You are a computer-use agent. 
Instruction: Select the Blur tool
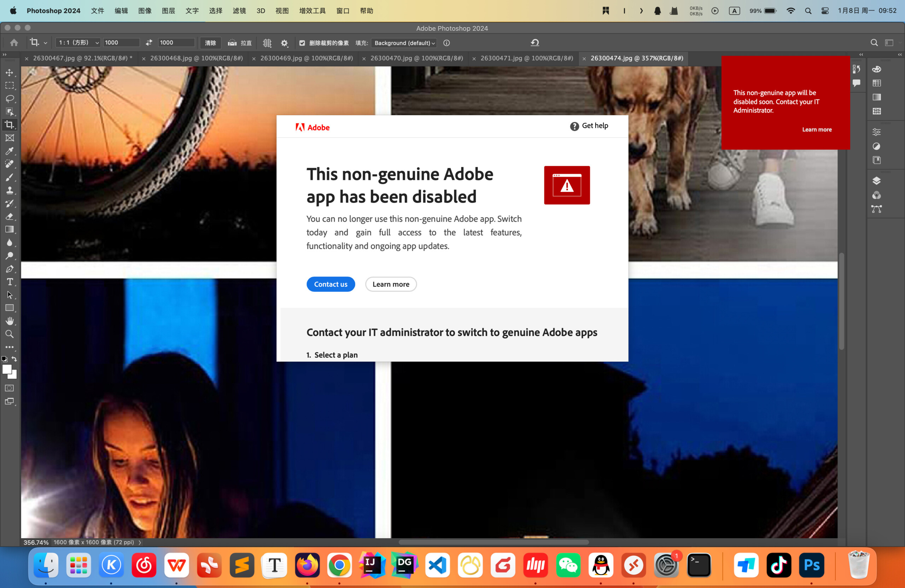[10, 243]
